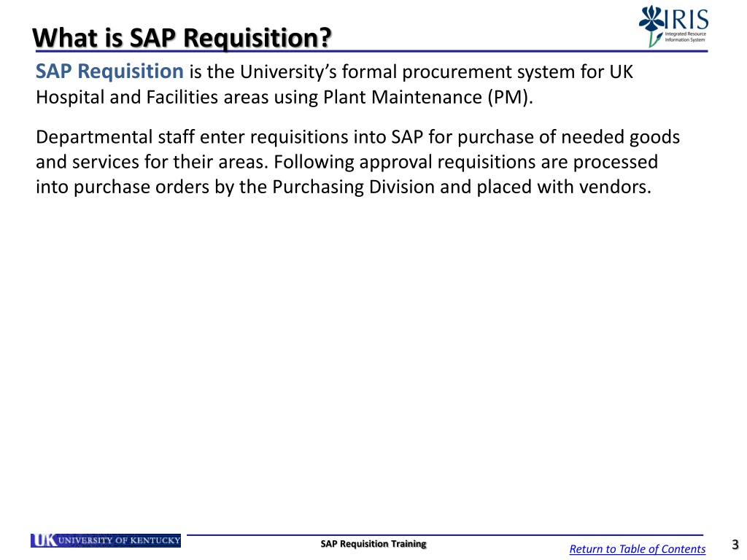This screenshot has width=747, height=560.
Task: Click the footer text 'SAP Requisition Training'
Action: coord(373,544)
